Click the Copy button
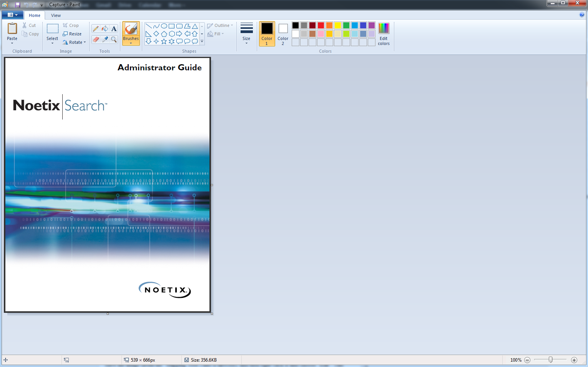This screenshot has height=367, width=588. pyautogui.click(x=30, y=34)
